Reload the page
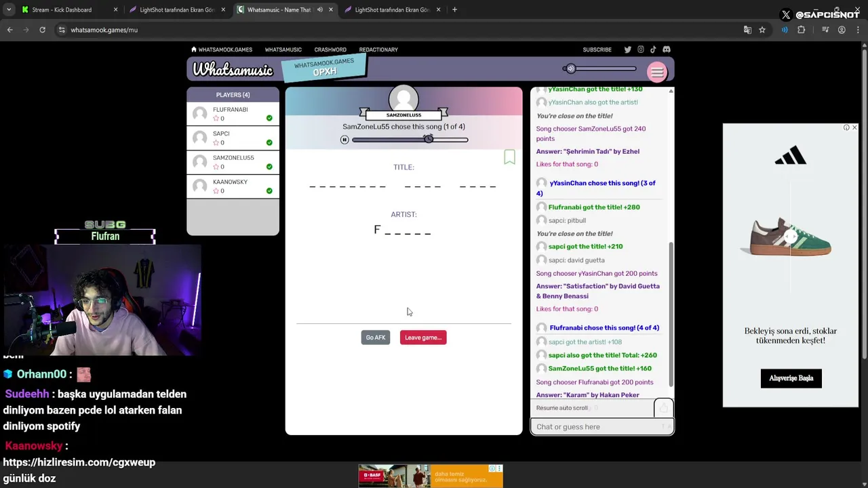The height and width of the screenshot is (488, 868). click(x=42, y=30)
